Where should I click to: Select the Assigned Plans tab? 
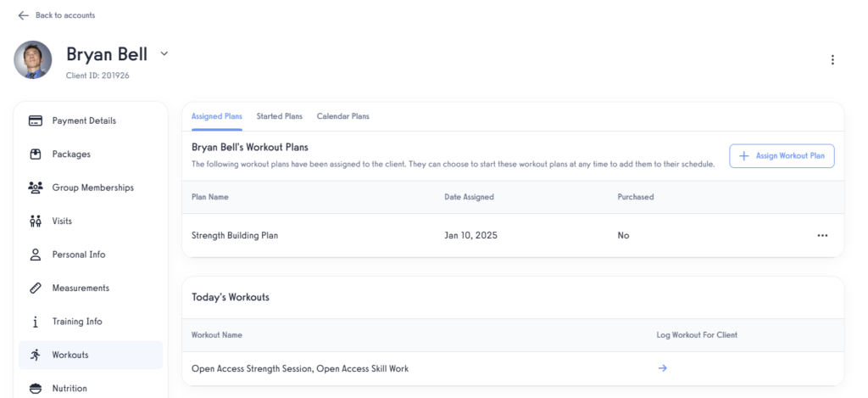click(x=217, y=116)
